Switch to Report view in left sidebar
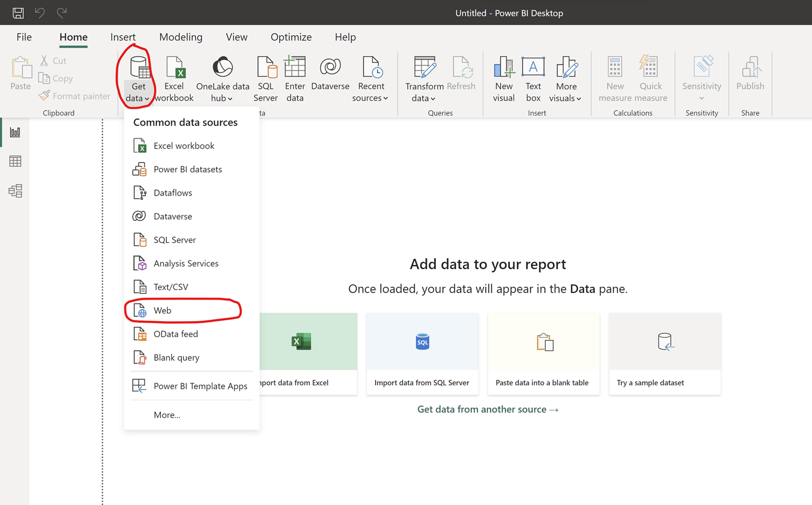812x505 pixels. [x=15, y=132]
